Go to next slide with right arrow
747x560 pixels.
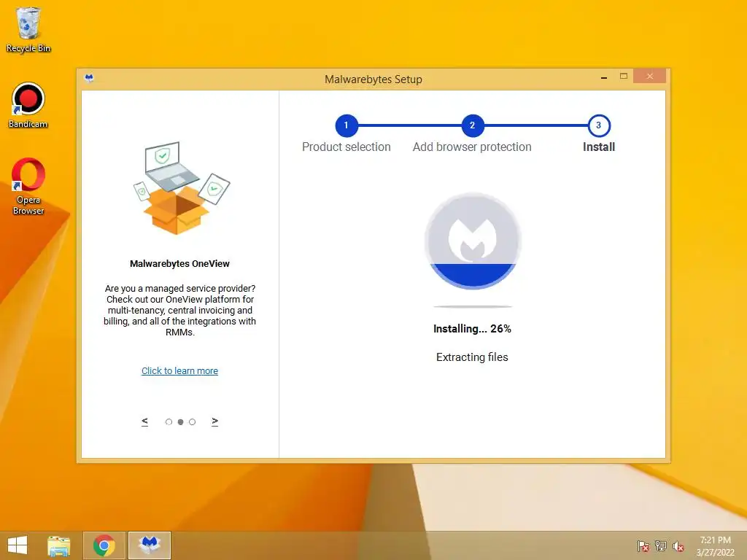coord(215,421)
